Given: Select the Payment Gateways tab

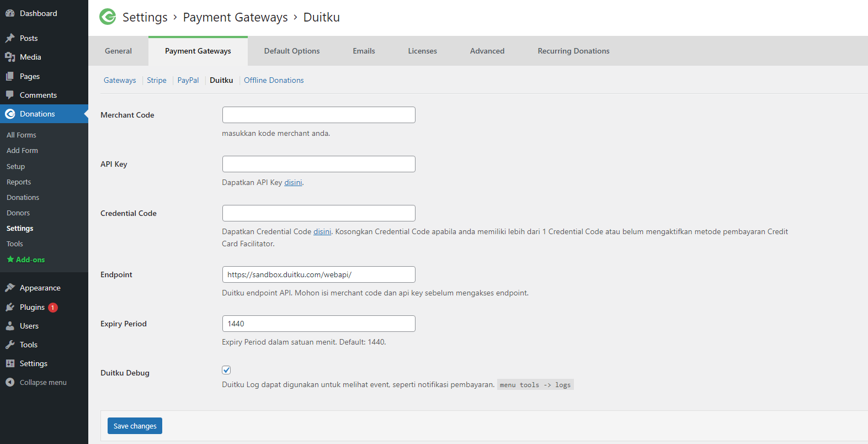Looking at the screenshot, I should click(198, 51).
